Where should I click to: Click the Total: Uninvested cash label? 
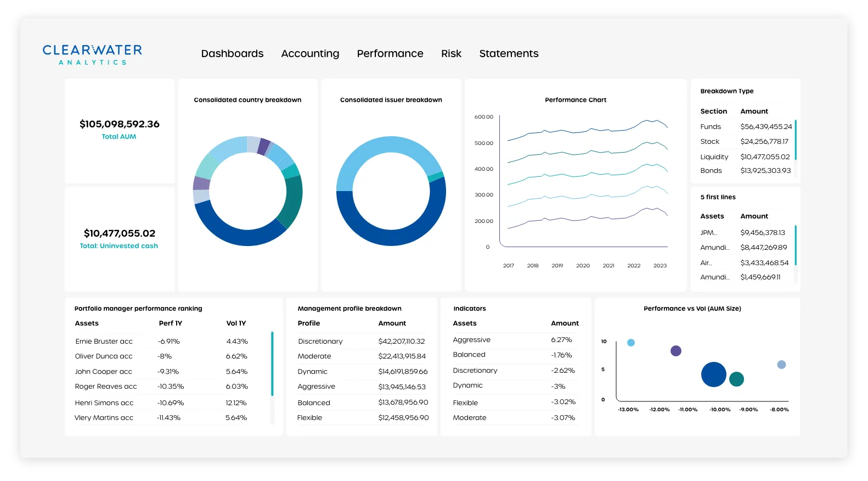coord(119,246)
